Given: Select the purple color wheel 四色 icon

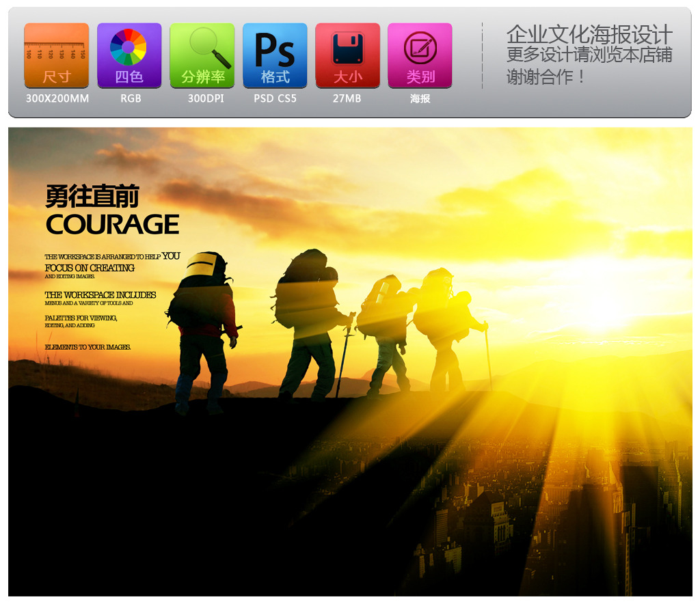Looking at the screenshot, I should [x=129, y=55].
